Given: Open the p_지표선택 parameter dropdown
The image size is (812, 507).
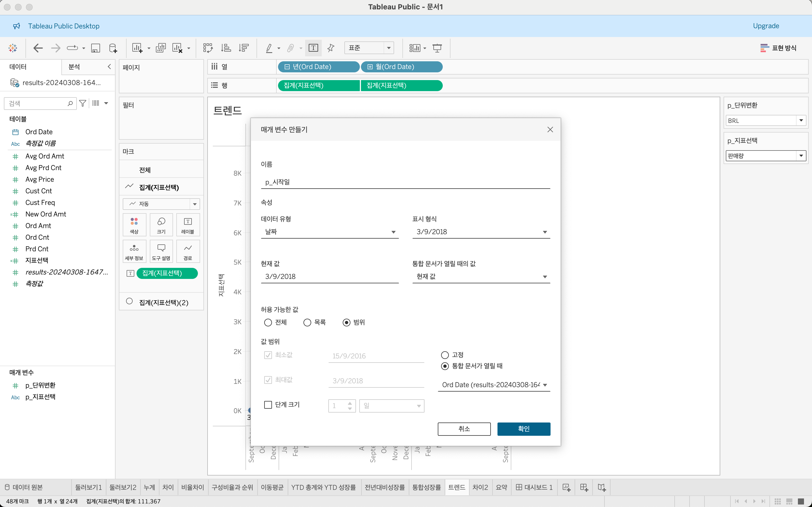Looking at the screenshot, I should tap(801, 155).
